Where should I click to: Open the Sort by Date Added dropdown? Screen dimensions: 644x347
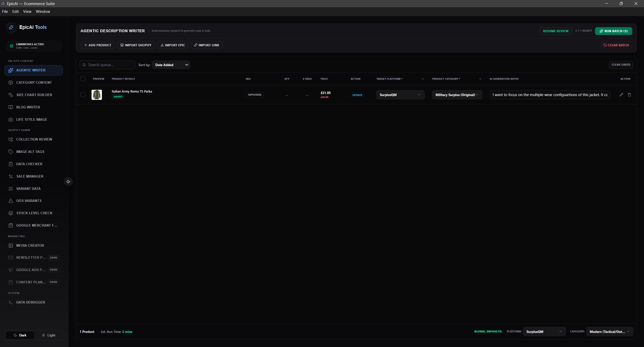click(171, 65)
